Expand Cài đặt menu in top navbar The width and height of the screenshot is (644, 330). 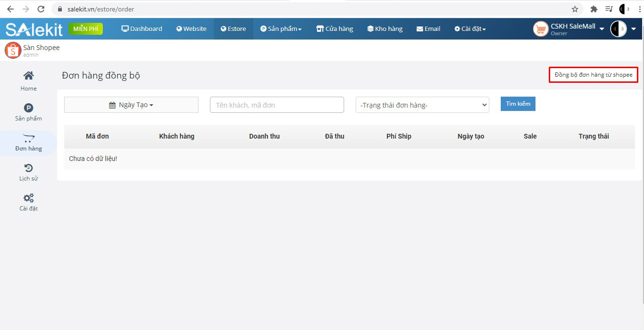tap(470, 29)
